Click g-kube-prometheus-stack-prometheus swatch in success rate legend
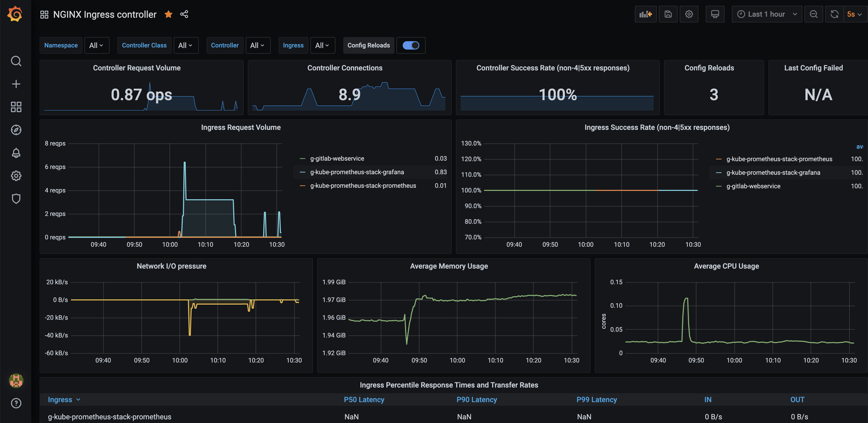 [718, 159]
